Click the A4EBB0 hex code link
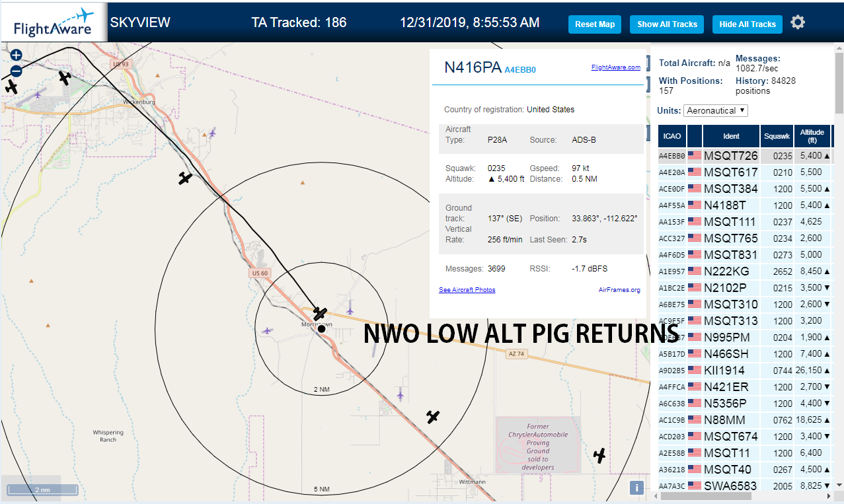The height and width of the screenshot is (504, 844). (x=520, y=69)
